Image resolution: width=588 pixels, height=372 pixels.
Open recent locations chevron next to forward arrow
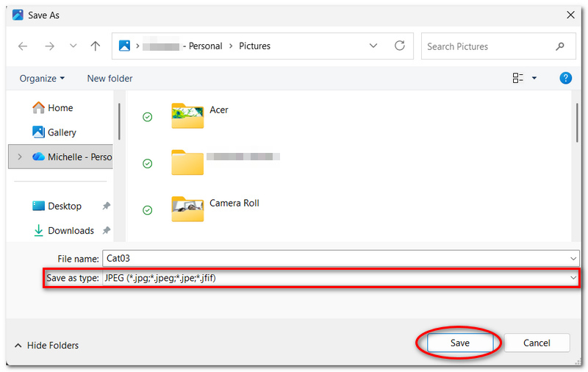point(73,46)
